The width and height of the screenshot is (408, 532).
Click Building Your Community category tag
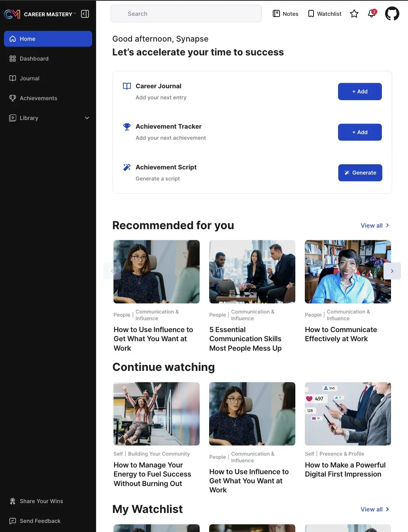(159, 454)
